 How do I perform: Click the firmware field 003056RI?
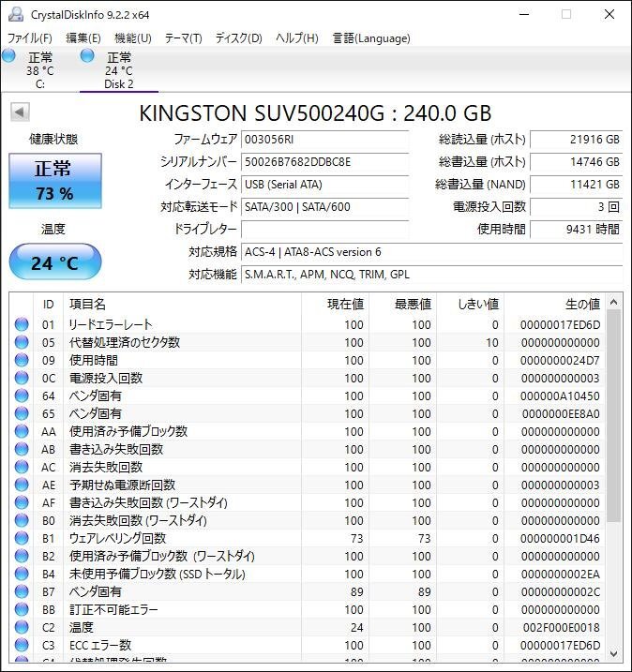click(x=325, y=140)
